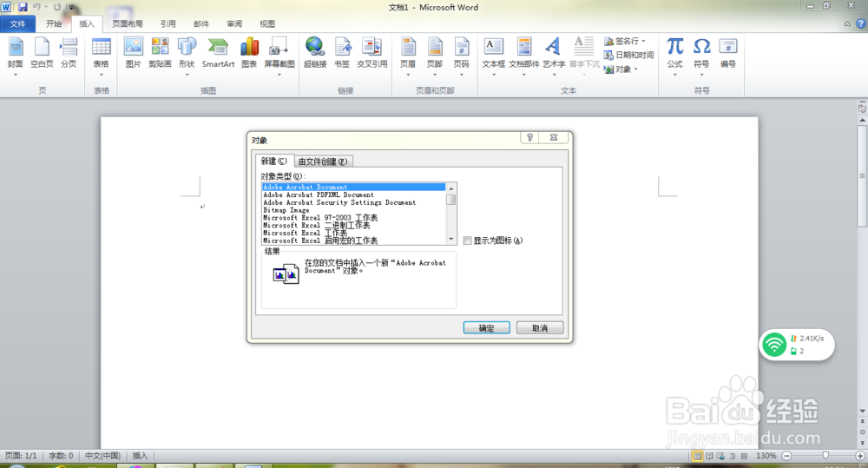Expand the object (对象) dropdown in ribbon

click(x=636, y=69)
